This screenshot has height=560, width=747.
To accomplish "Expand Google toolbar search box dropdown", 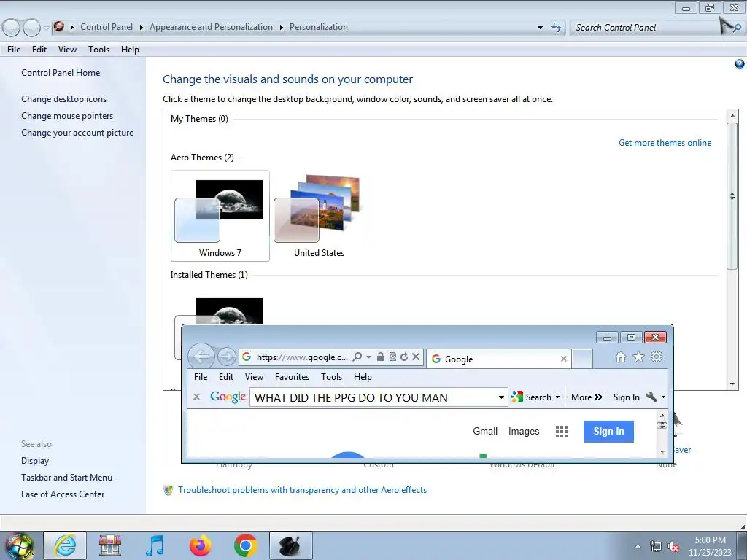I will (x=501, y=397).
